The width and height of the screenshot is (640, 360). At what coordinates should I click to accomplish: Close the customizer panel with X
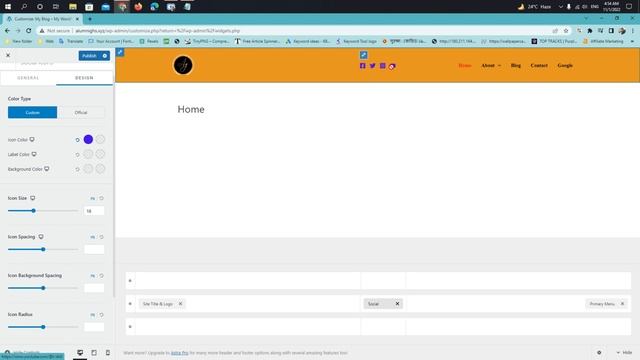pos(8,55)
